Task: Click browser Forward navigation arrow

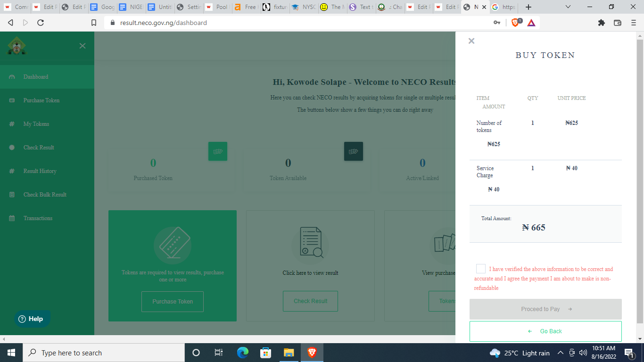Action: click(25, 23)
